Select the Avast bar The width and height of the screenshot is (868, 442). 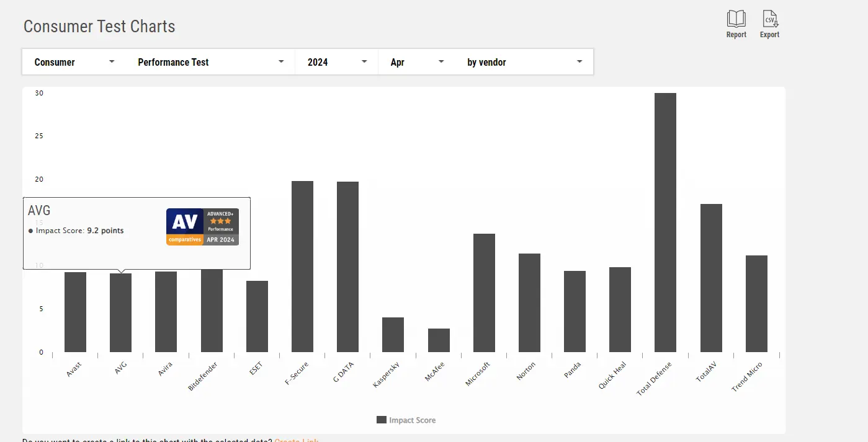[75, 312]
